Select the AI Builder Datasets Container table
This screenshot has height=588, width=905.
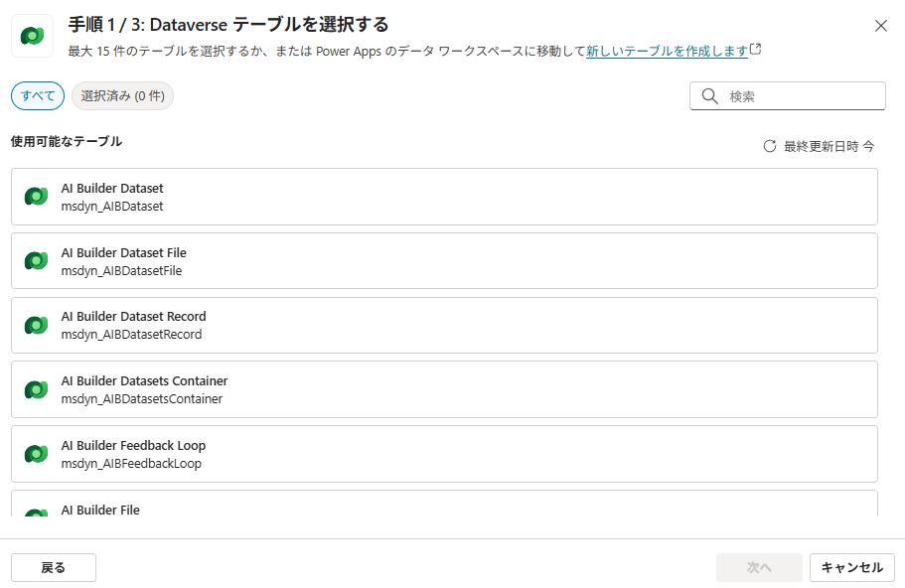point(444,389)
